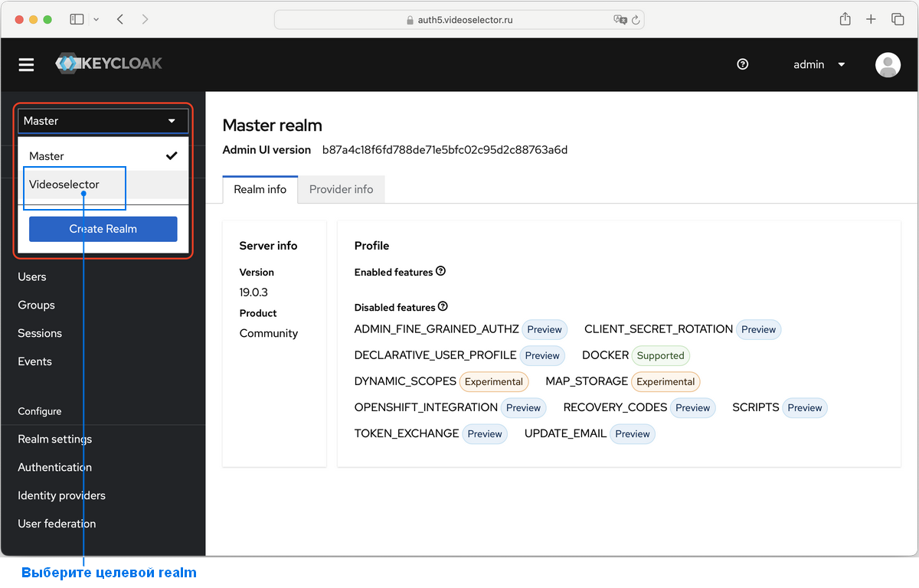Click the Keycloak logo
The image size is (919, 588).
[109, 64]
